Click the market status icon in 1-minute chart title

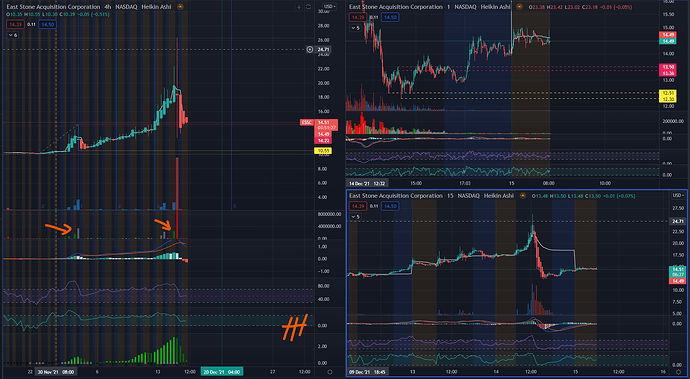tap(519, 7)
